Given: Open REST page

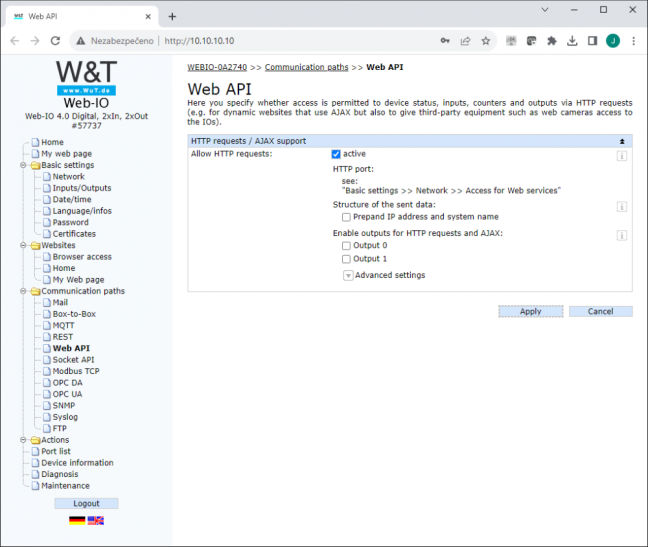Looking at the screenshot, I should (62, 337).
